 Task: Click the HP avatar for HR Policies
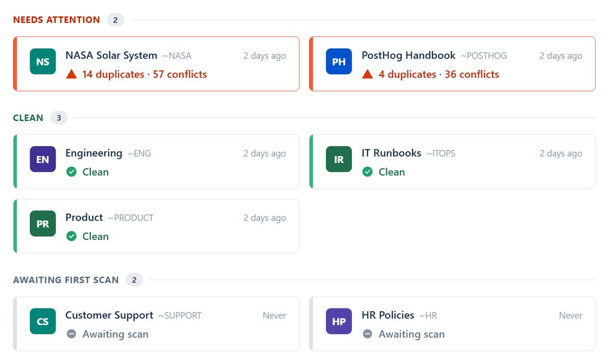click(x=339, y=321)
